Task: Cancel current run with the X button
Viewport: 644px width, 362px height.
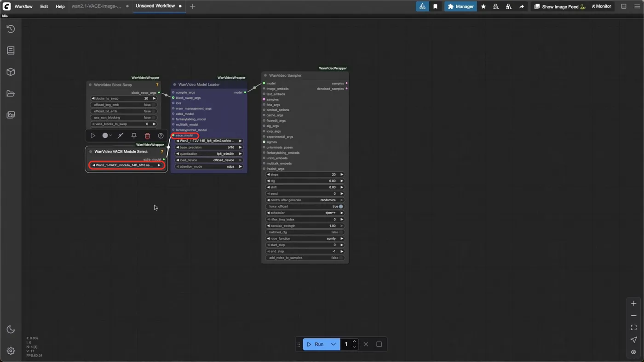Action: pyautogui.click(x=366, y=344)
